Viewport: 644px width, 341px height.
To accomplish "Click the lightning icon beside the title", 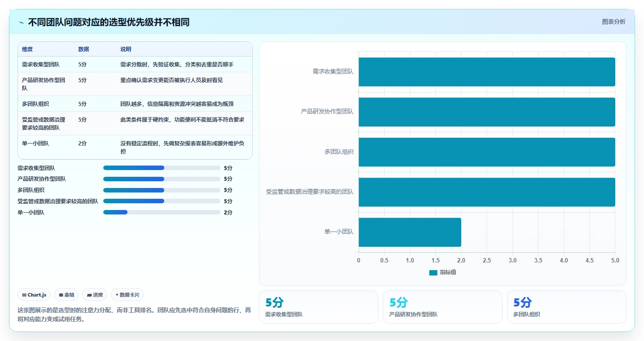I will (21, 22).
